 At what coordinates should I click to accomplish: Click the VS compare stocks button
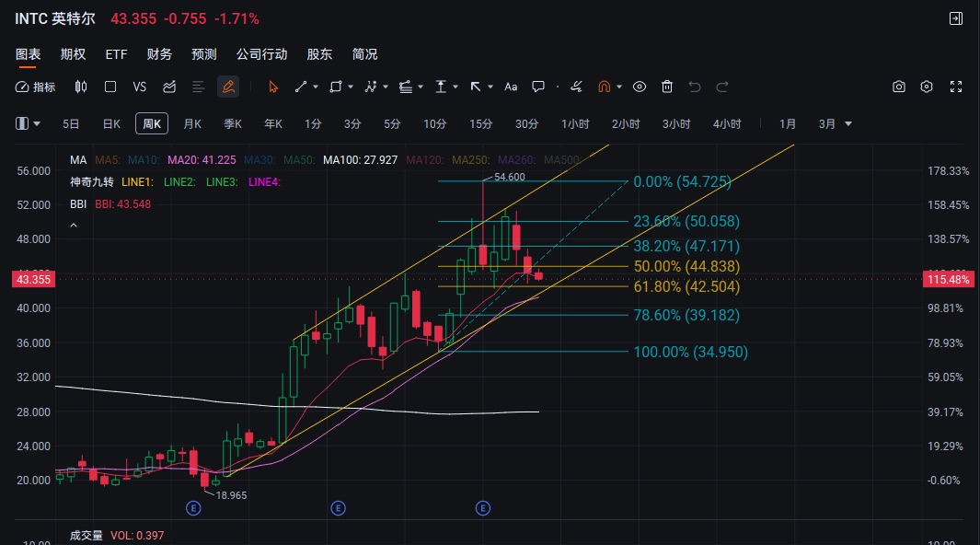(140, 87)
